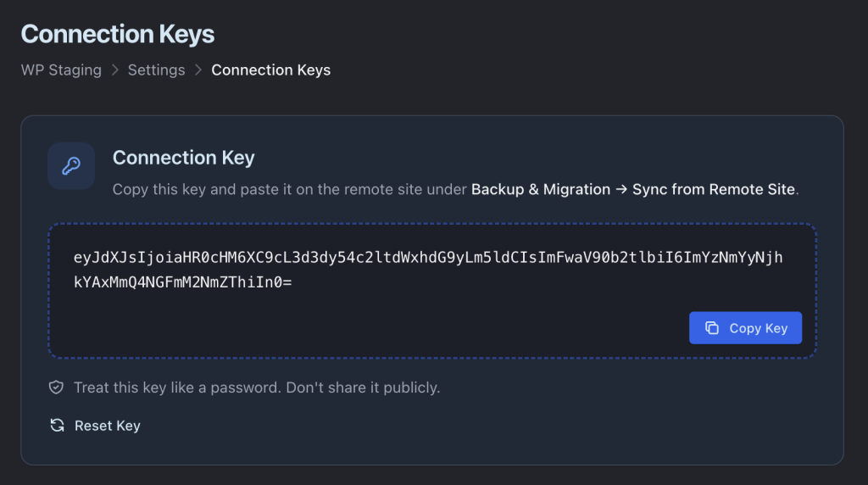Click the Connection Keys page title
Image resolution: width=868 pixels, height=485 pixels.
pyautogui.click(x=117, y=34)
